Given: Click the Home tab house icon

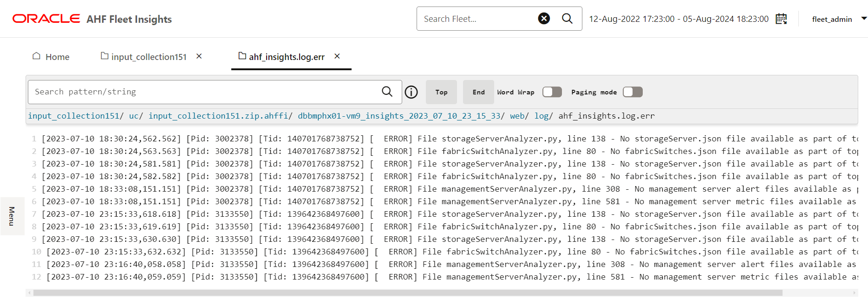Looking at the screenshot, I should 36,56.
